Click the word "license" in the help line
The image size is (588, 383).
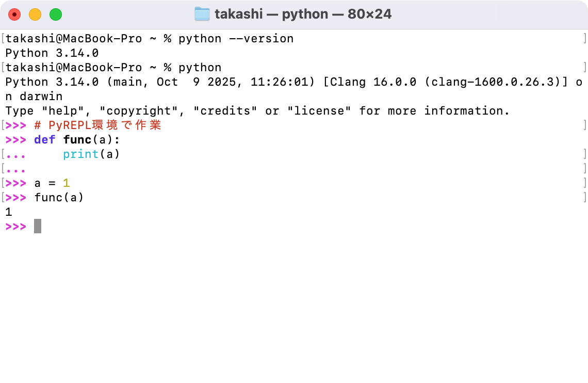[319, 111]
